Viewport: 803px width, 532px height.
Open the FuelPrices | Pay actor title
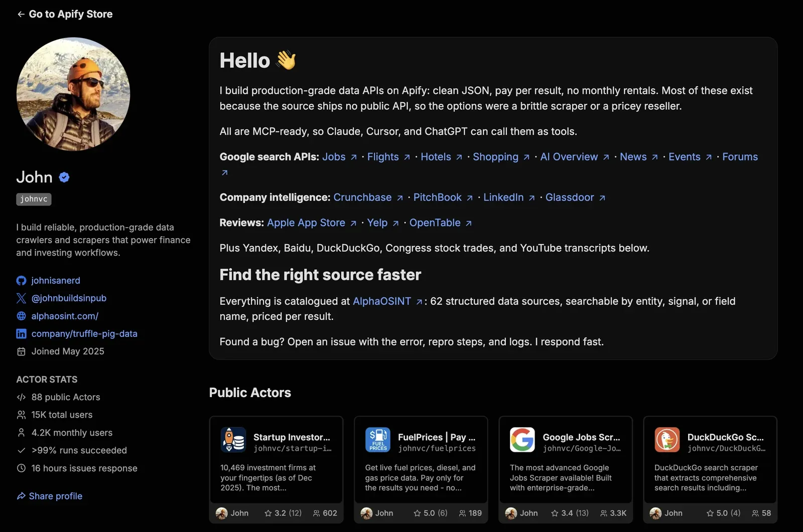click(x=437, y=437)
